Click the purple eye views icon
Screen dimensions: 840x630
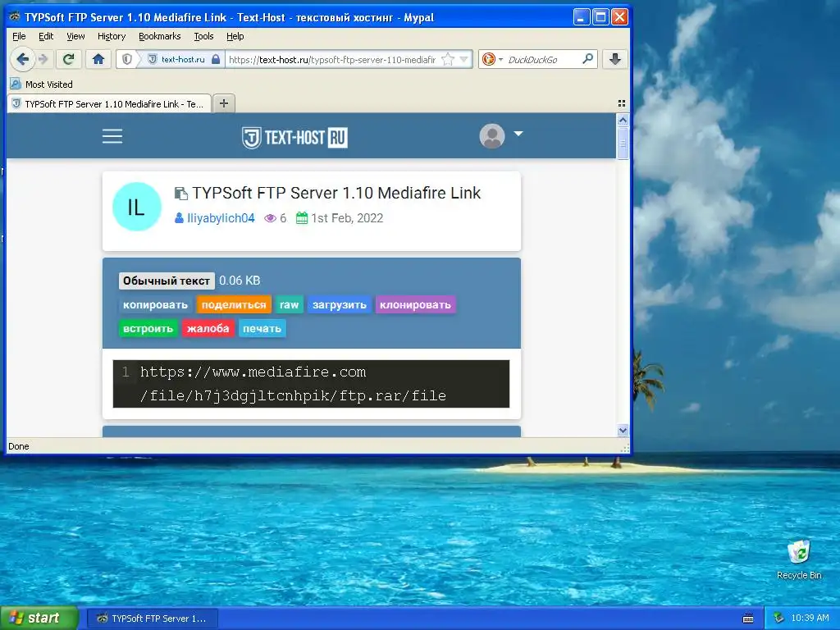[270, 218]
